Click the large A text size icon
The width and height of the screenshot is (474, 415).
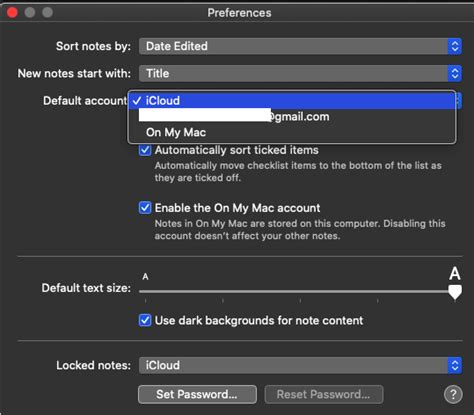pos(455,274)
